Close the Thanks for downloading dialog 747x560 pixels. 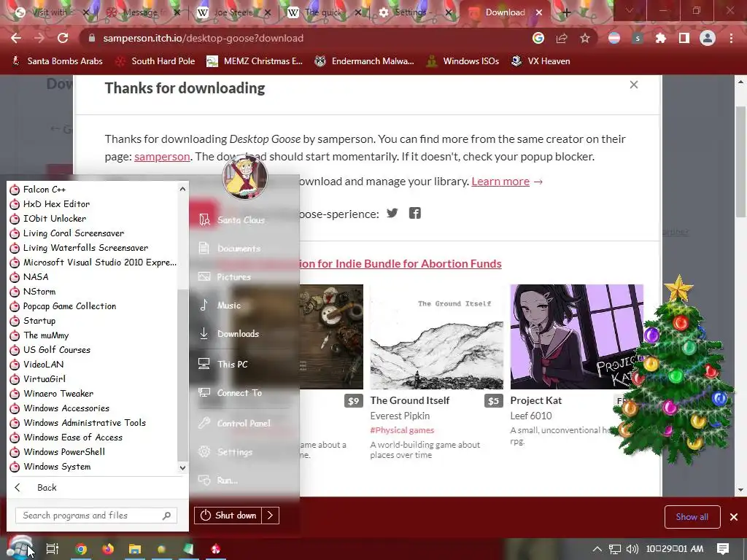pos(634,85)
